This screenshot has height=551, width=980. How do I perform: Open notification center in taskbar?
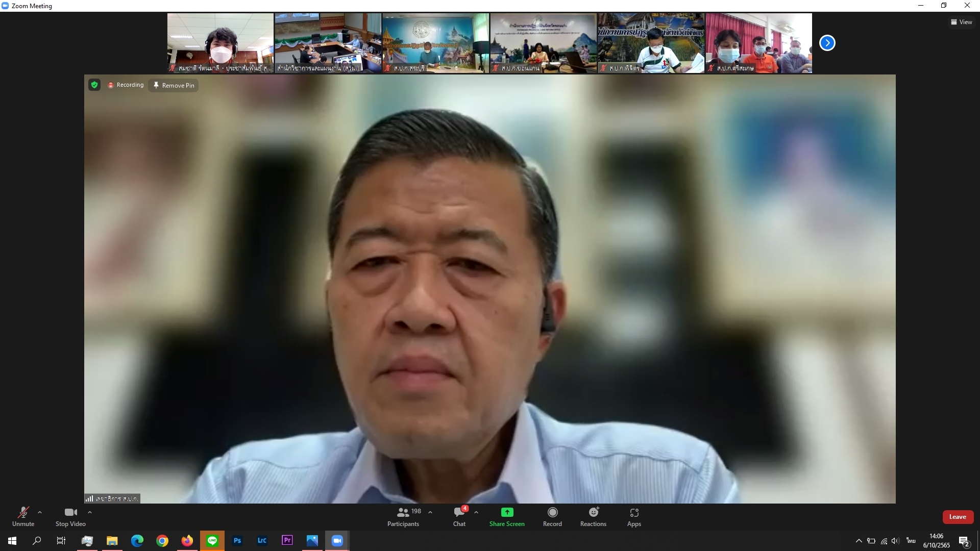tap(964, 541)
